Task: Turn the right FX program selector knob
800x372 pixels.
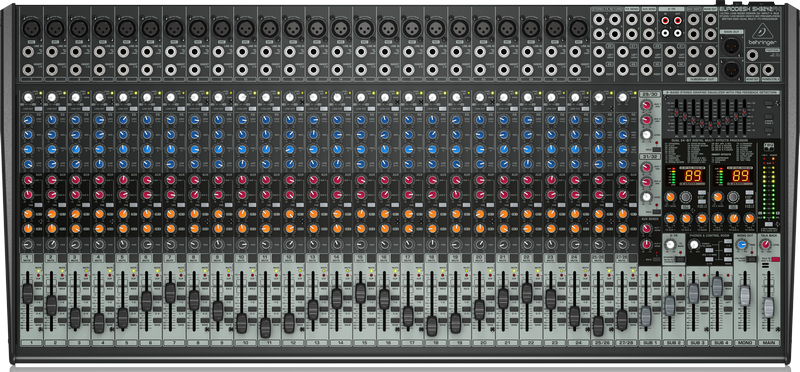Action: [733, 197]
